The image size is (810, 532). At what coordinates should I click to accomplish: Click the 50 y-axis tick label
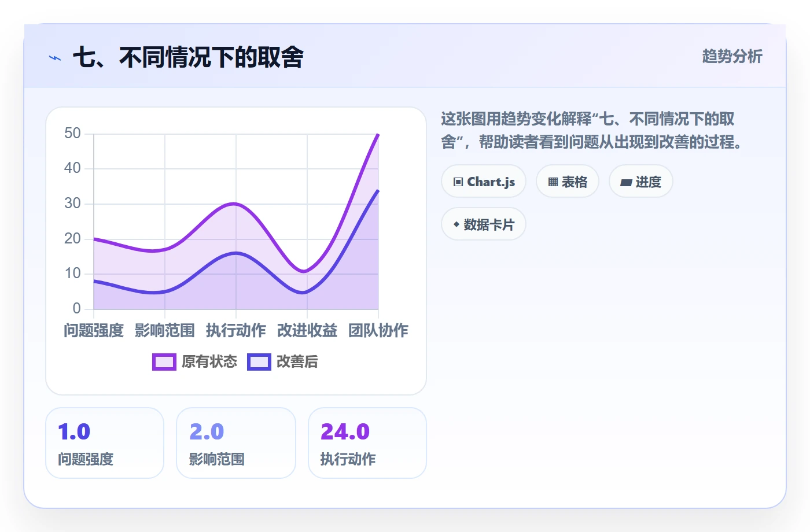point(73,134)
